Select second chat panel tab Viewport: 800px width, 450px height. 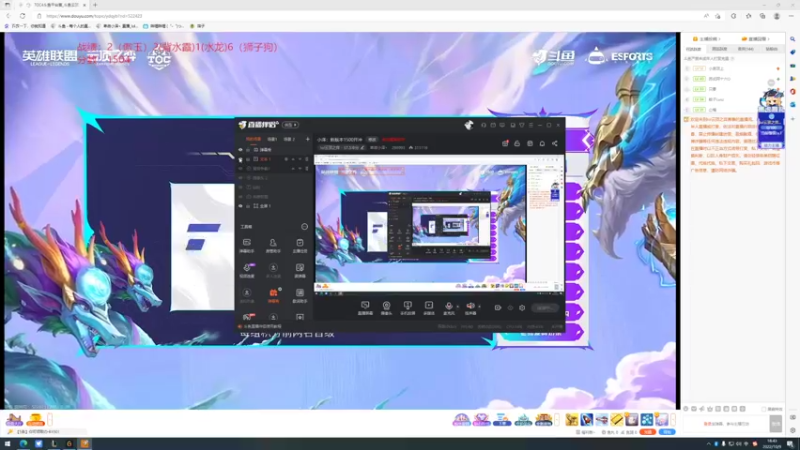719,49
